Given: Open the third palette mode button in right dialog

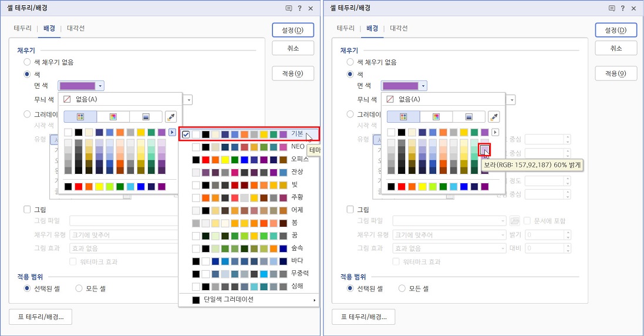Looking at the screenshot, I should pyautogui.click(x=469, y=117).
